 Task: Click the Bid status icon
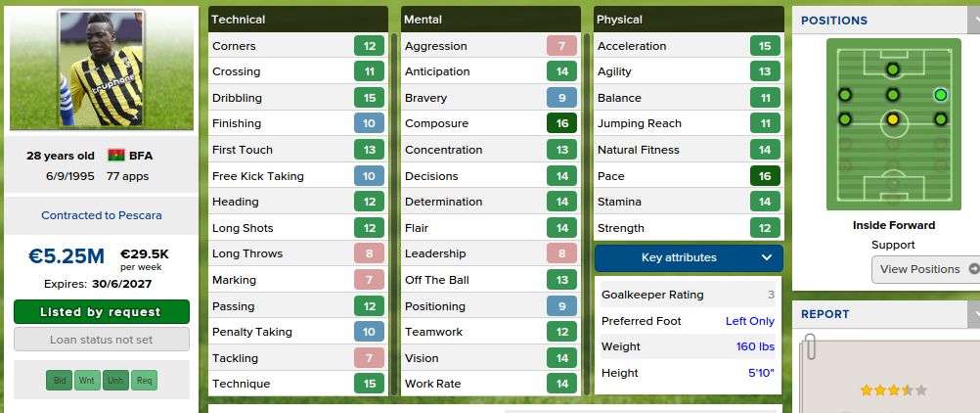59,380
